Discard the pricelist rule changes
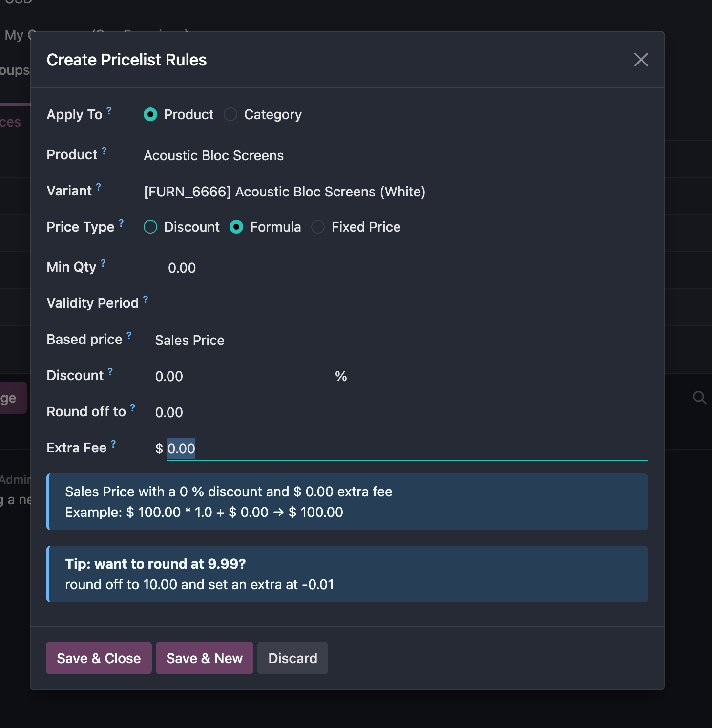This screenshot has height=728, width=712. click(x=293, y=658)
